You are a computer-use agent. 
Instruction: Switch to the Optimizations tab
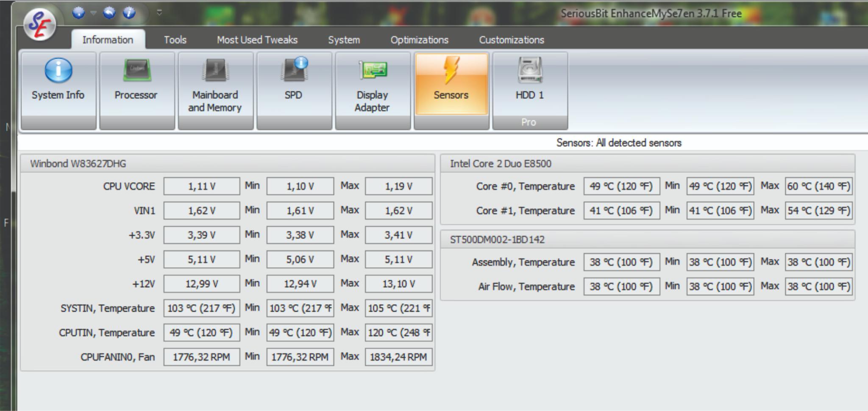[x=419, y=40]
